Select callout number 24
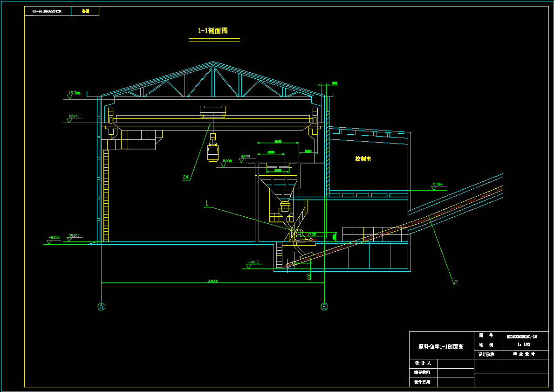 185,177
